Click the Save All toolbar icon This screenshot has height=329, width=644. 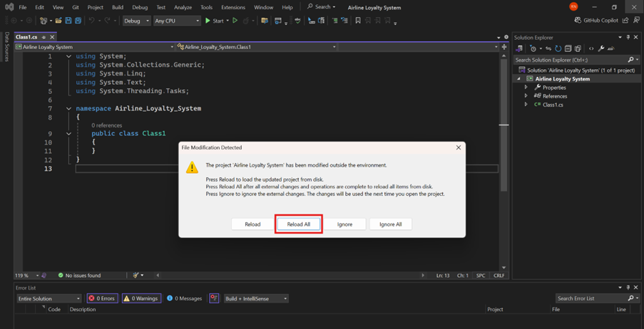coord(78,21)
